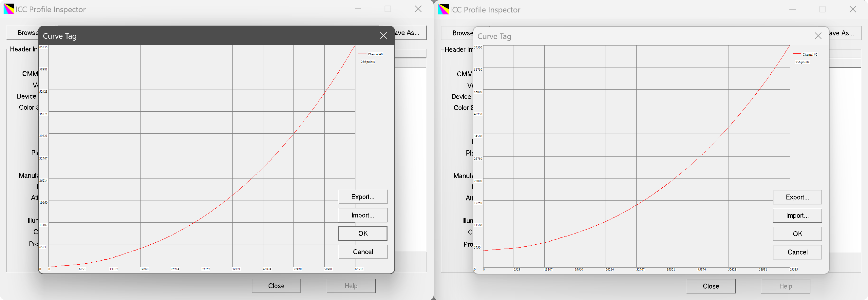This screenshot has height=300, width=868.
Task: Click Channel #0 legend in the graph topping at 65535
Action: (x=374, y=54)
